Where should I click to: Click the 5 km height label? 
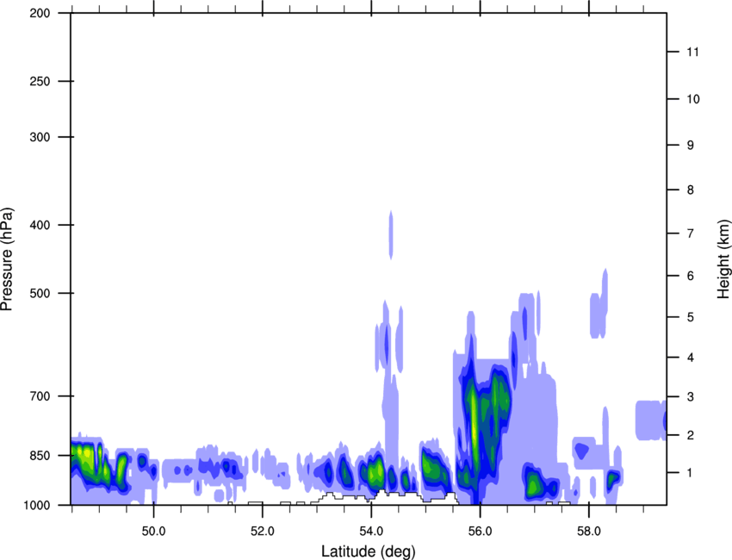click(x=691, y=317)
